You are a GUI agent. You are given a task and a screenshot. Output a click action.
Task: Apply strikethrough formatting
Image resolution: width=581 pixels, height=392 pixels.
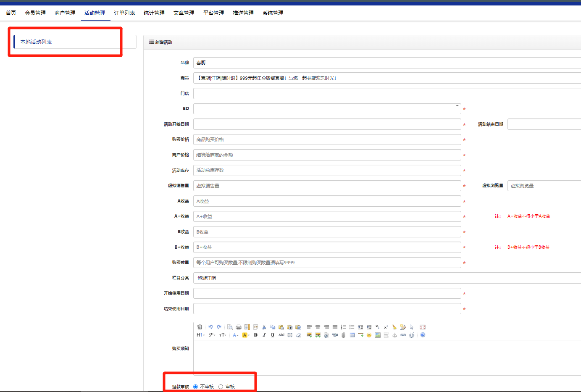click(281, 335)
